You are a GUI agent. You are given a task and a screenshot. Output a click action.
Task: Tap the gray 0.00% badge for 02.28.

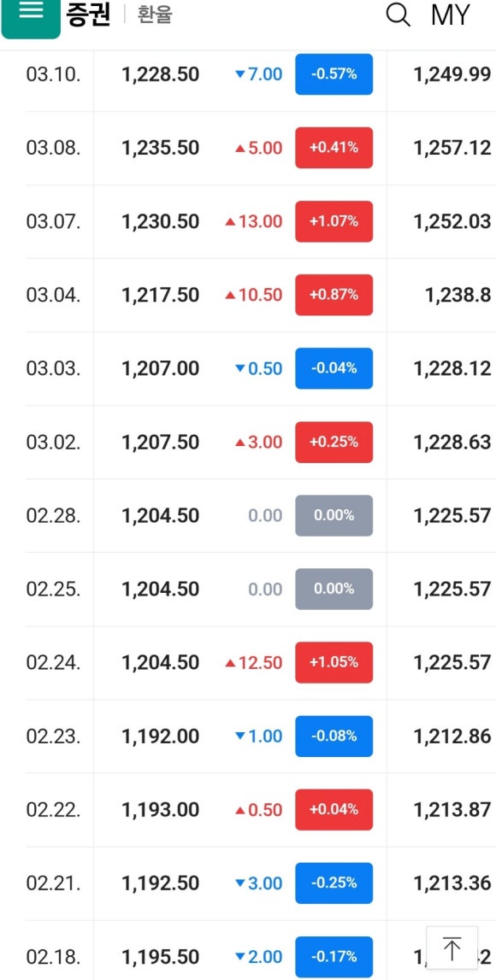(334, 515)
